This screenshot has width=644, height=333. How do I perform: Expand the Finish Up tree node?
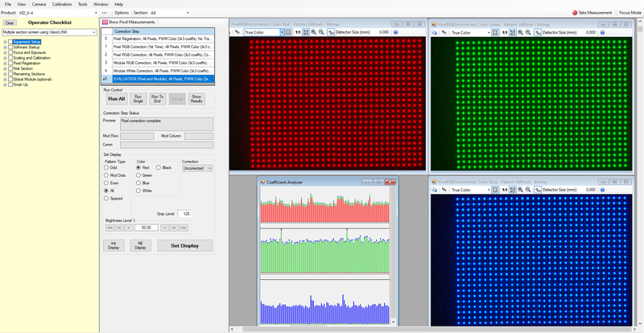click(x=5, y=84)
